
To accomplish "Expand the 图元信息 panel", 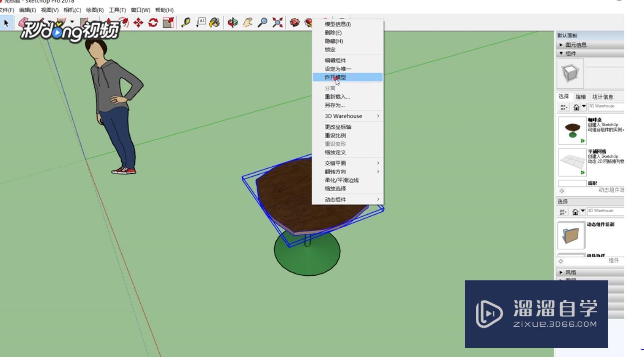I will 589,45.
